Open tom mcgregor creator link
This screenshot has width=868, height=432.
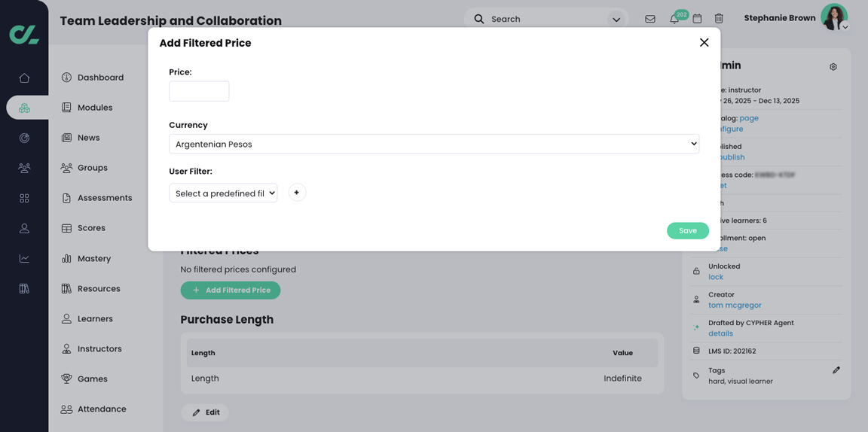(x=735, y=306)
